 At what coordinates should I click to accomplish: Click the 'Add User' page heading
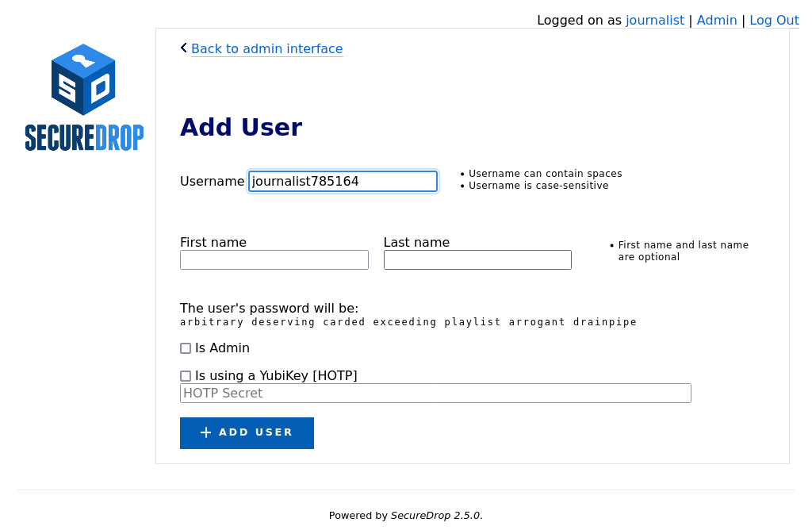(241, 127)
